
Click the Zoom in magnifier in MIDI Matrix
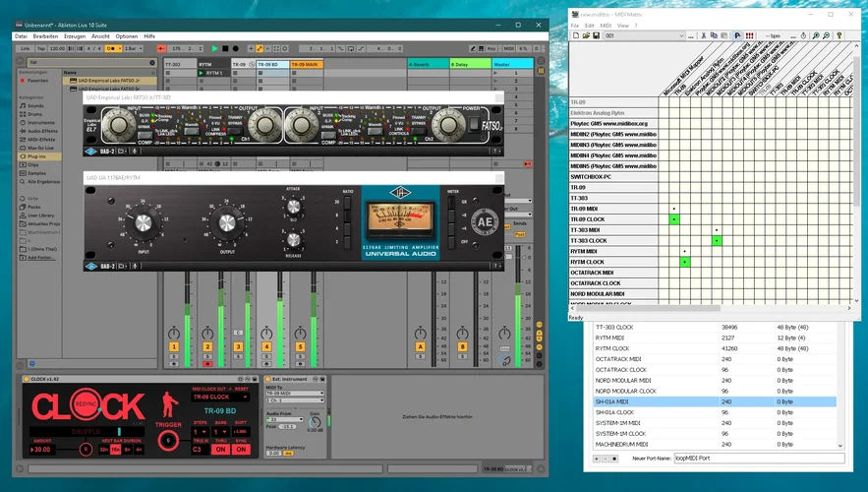816,35
